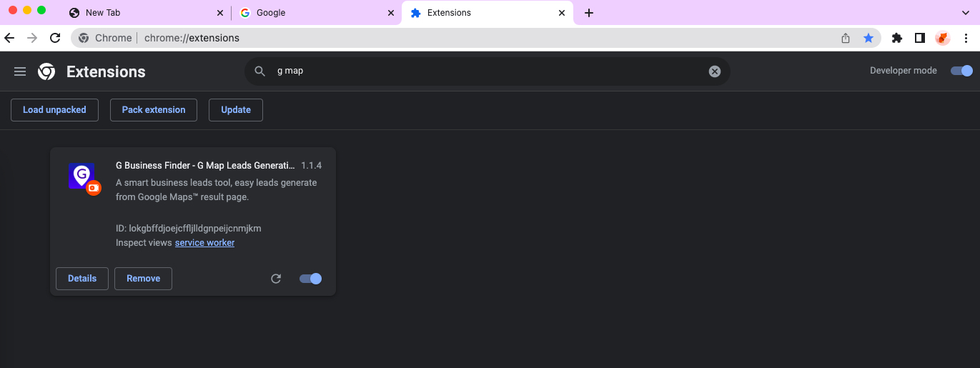Toggle the bookmark star for this page
Image resolution: width=980 pixels, height=368 pixels.
coord(868,38)
